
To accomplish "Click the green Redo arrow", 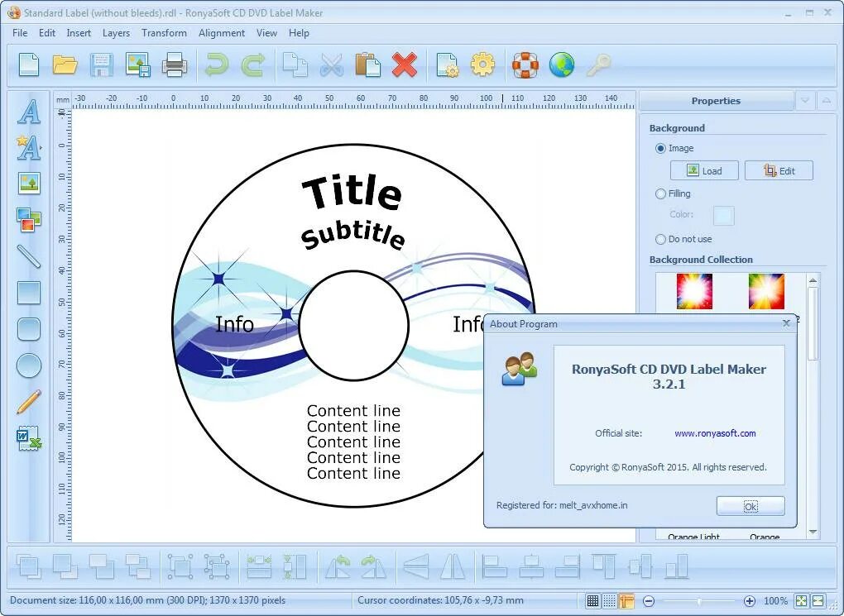I will (x=253, y=65).
